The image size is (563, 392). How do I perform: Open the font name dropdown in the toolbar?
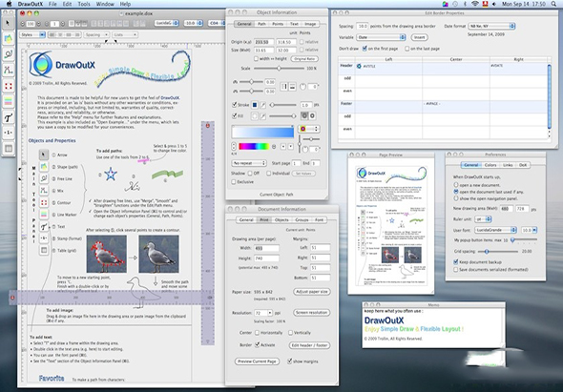coord(167,23)
